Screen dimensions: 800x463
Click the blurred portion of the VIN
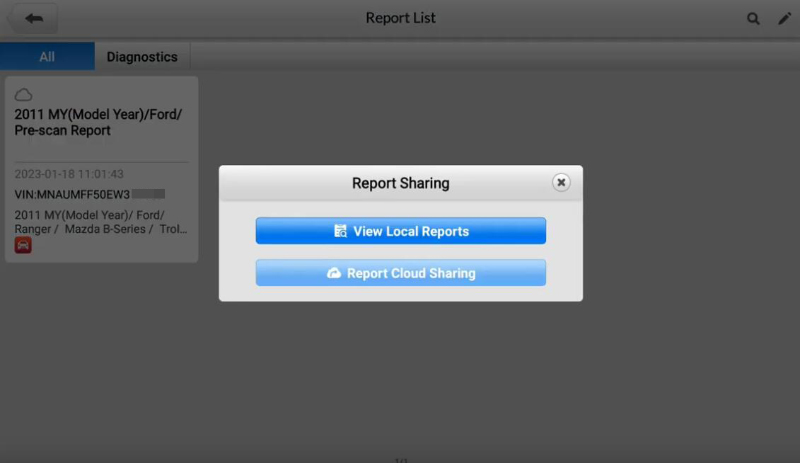tap(148, 194)
